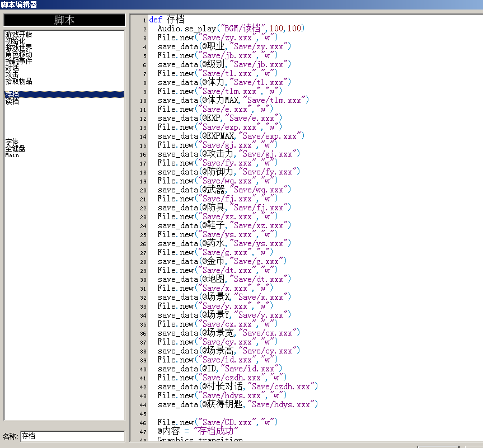Place cursor on save_data(@场景宽 line
483x448 pixels.
point(228,333)
